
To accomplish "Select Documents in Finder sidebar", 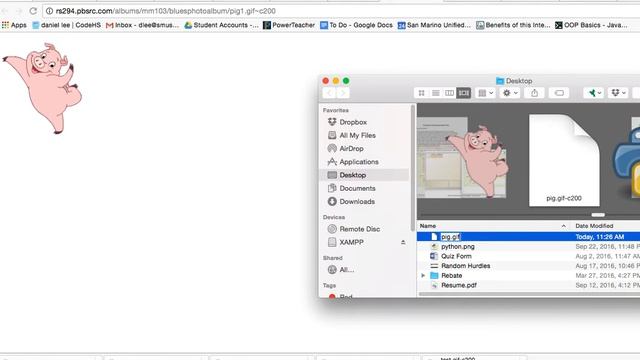I will point(352,188).
